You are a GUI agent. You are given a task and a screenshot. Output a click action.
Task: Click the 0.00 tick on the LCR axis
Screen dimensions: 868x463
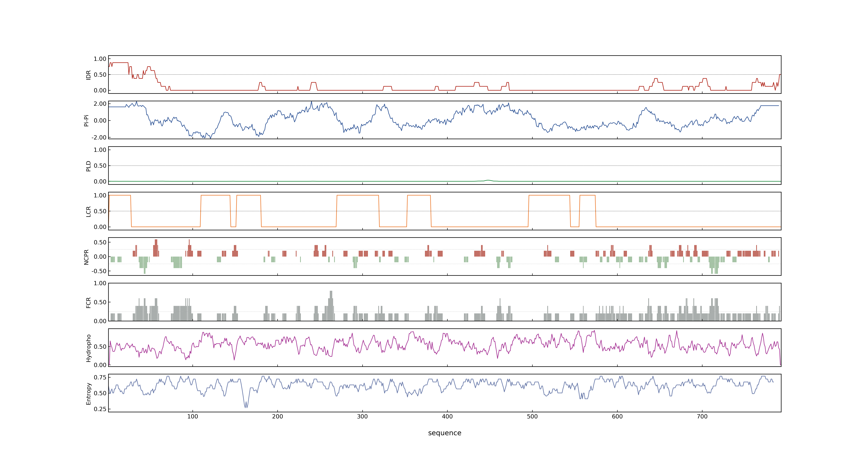tap(100, 227)
